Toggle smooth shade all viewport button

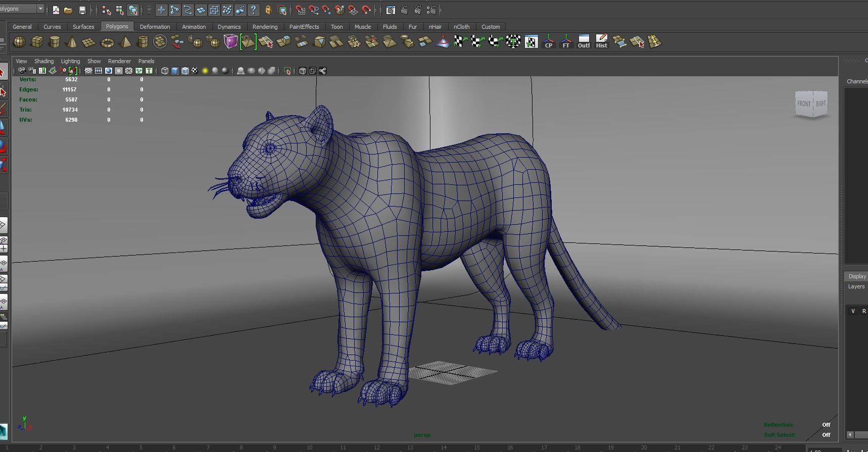click(x=175, y=71)
